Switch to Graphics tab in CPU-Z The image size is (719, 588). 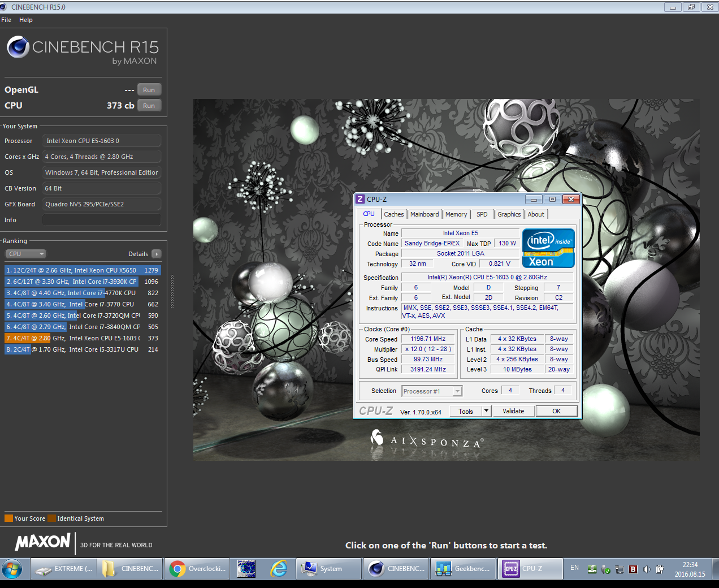point(509,214)
